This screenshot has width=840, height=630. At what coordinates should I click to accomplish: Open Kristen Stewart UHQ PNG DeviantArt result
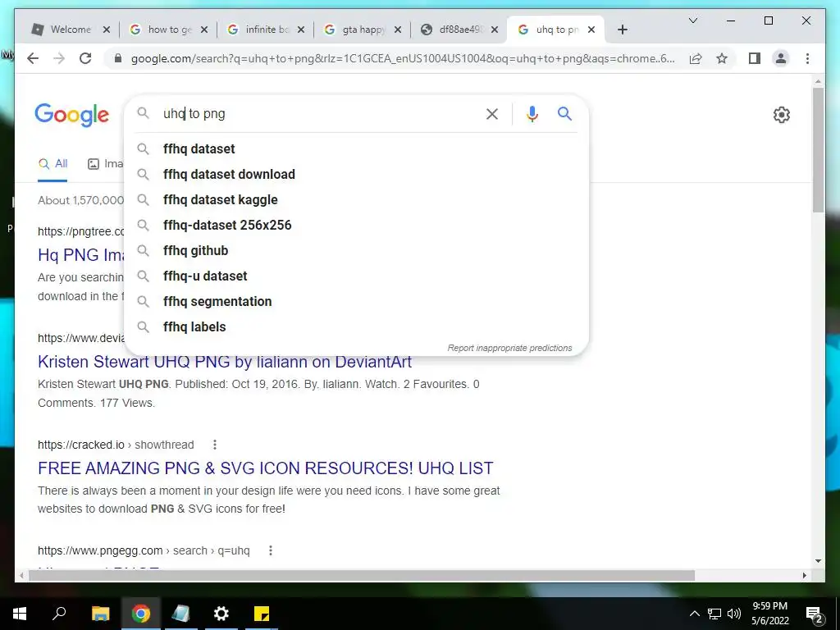(x=225, y=362)
